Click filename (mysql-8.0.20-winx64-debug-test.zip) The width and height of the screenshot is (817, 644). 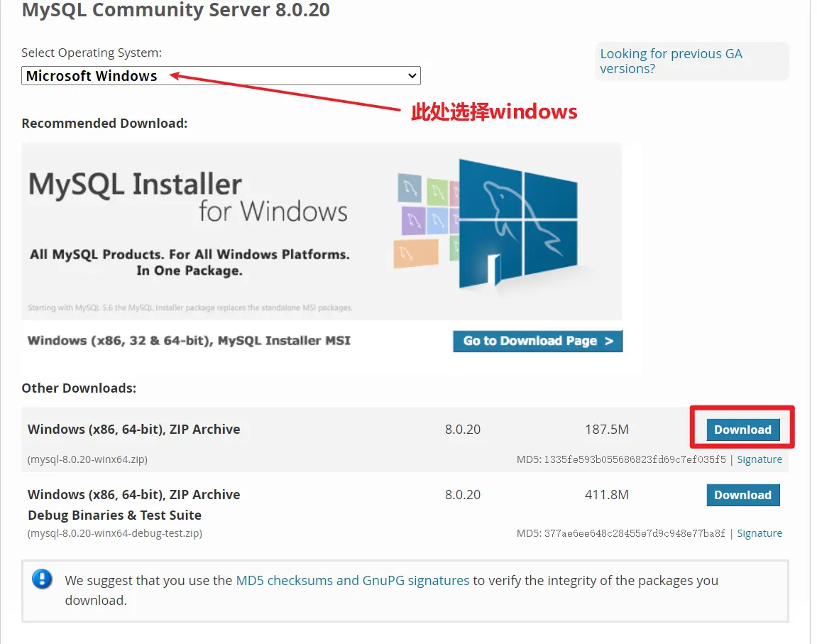click(114, 533)
